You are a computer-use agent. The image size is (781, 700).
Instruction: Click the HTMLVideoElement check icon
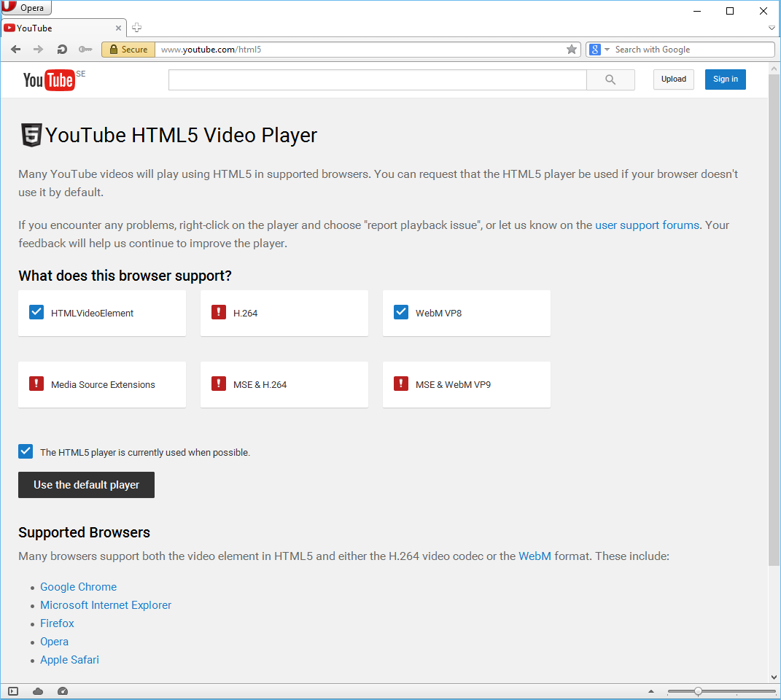pyautogui.click(x=36, y=312)
